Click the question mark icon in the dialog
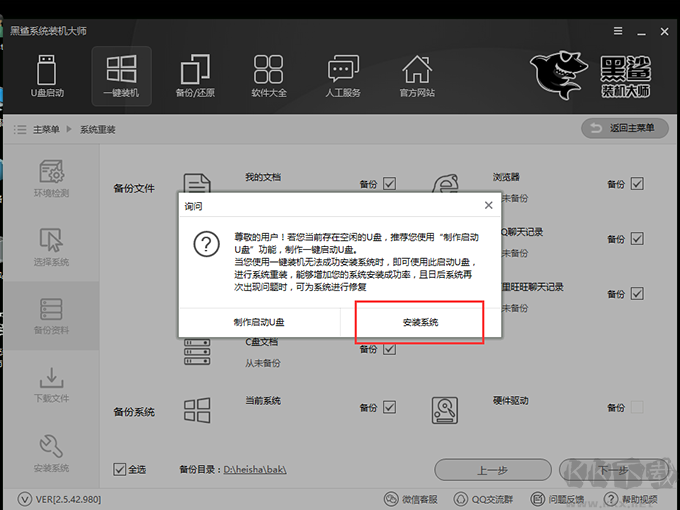This screenshot has height=510, width=680. [x=206, y=244]
